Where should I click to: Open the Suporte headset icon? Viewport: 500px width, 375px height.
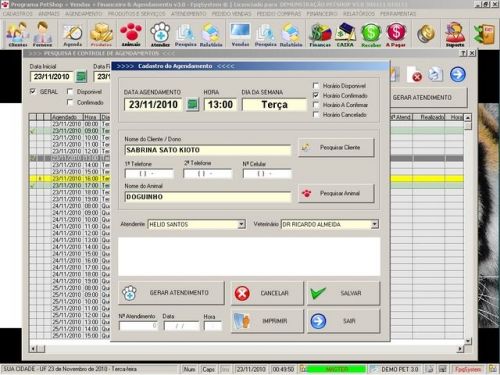(x=455, y=34)
